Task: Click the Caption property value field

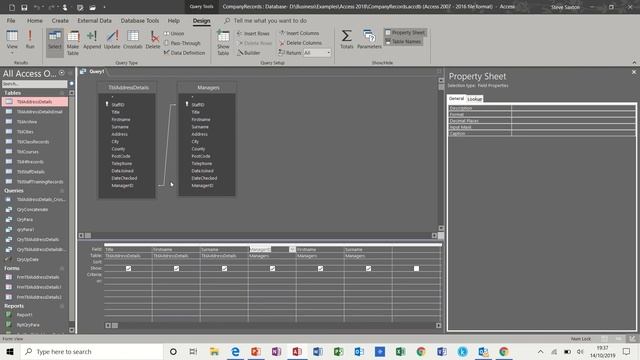Action: pos(573,133)
